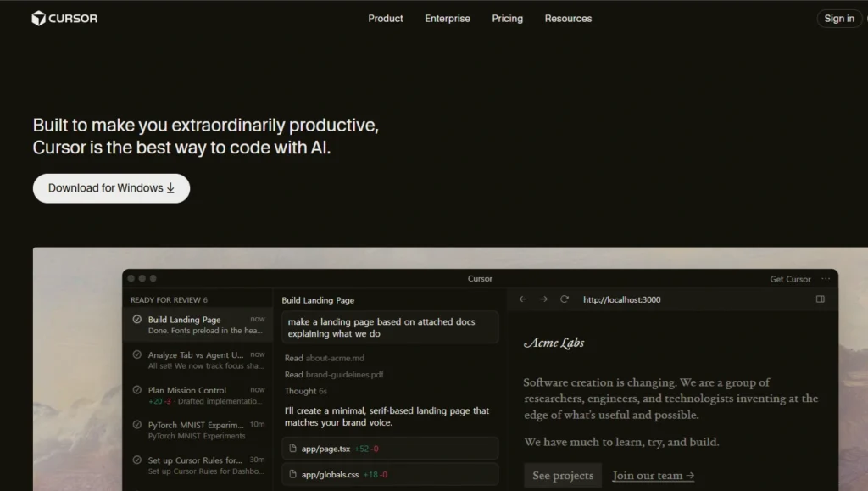Click the Sign in button

pos(838,19)
